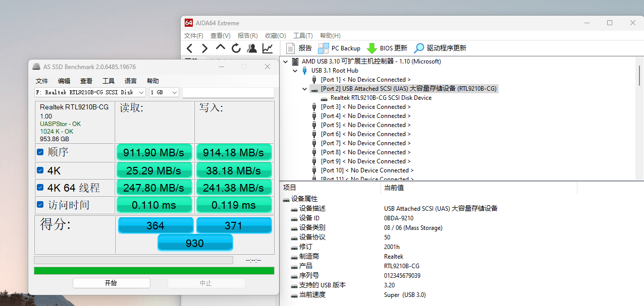This screenshot has width=644, height=306.
Task: Collapse the USB 3.1 Root Hub node
Action: tap(295, 71)
